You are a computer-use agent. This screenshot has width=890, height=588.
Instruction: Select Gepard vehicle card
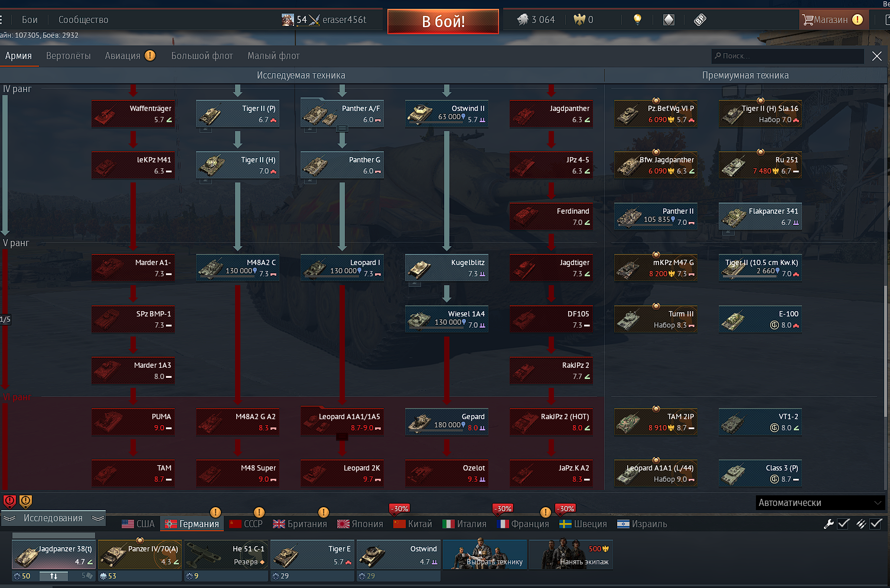pos(446,422)
